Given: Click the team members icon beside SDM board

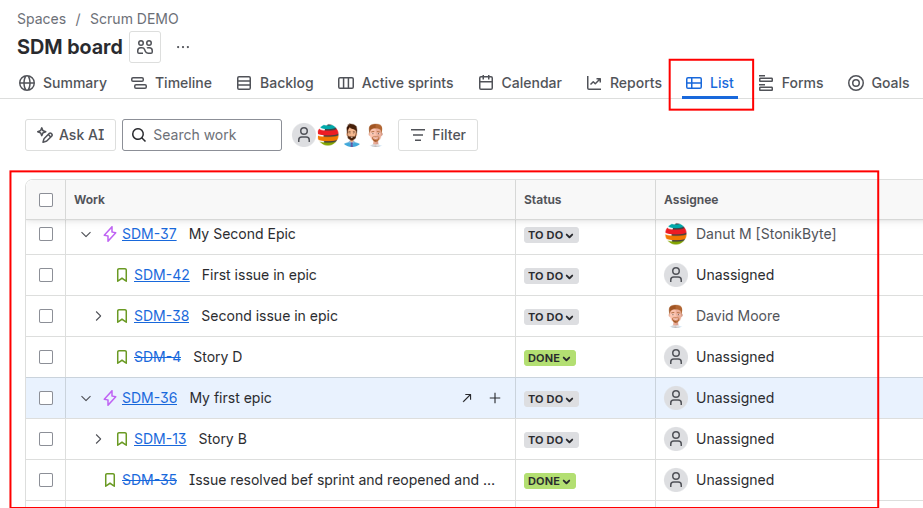Looking at the screenshot, I should tap(145, 47).
